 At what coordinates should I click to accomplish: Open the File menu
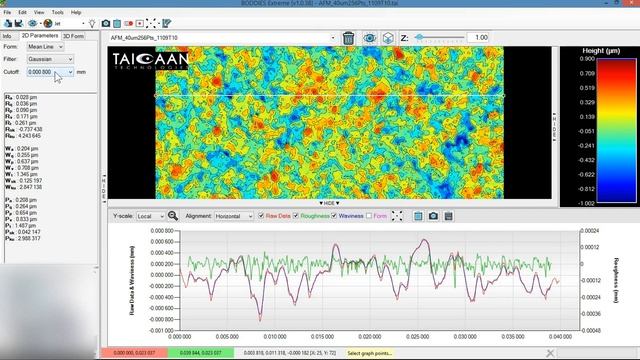pos(7,12)
